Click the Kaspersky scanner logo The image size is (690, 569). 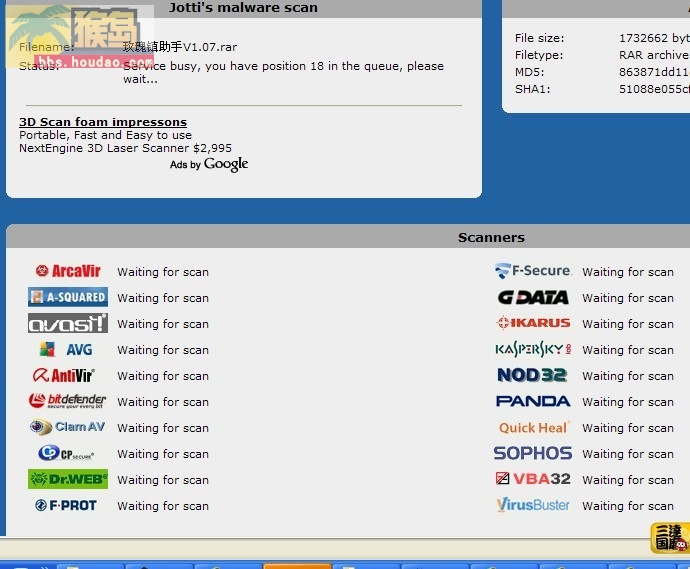coord(533,349)
